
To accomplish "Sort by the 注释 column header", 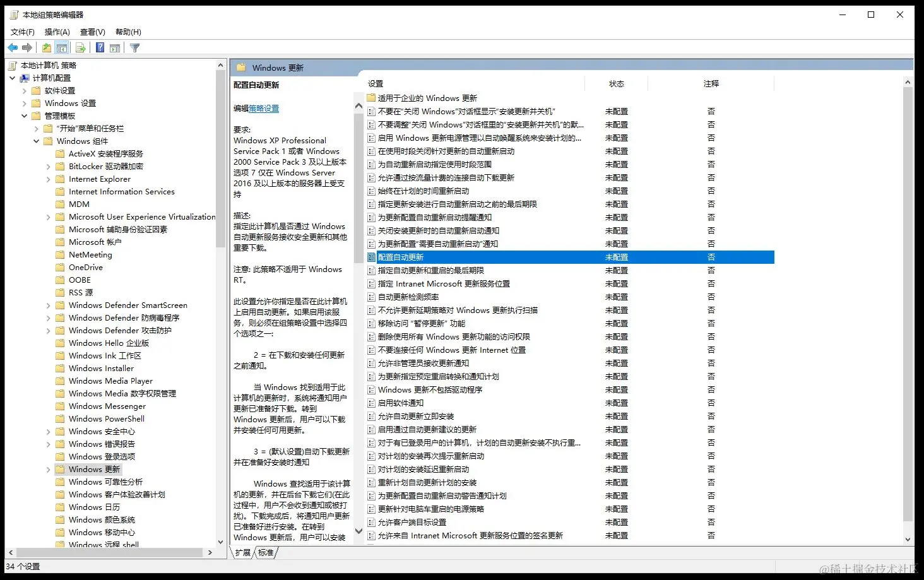I will 711,83.
